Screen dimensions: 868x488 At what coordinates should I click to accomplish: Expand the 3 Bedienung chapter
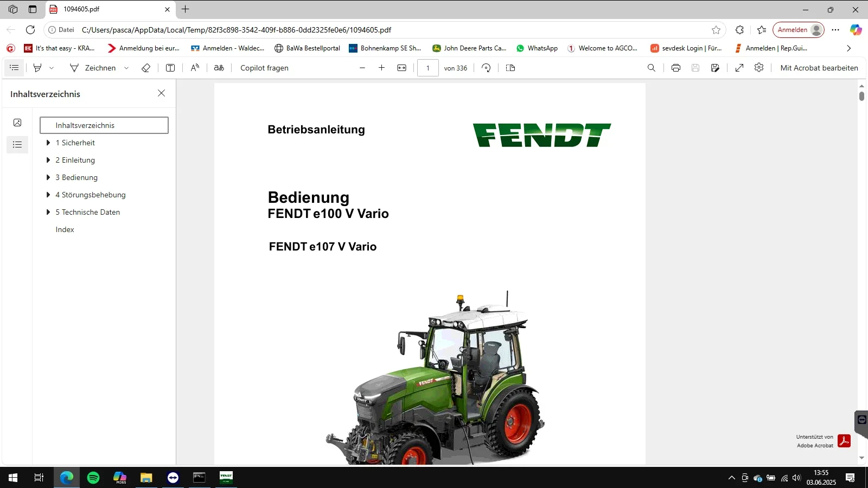[x=48, y=177]
